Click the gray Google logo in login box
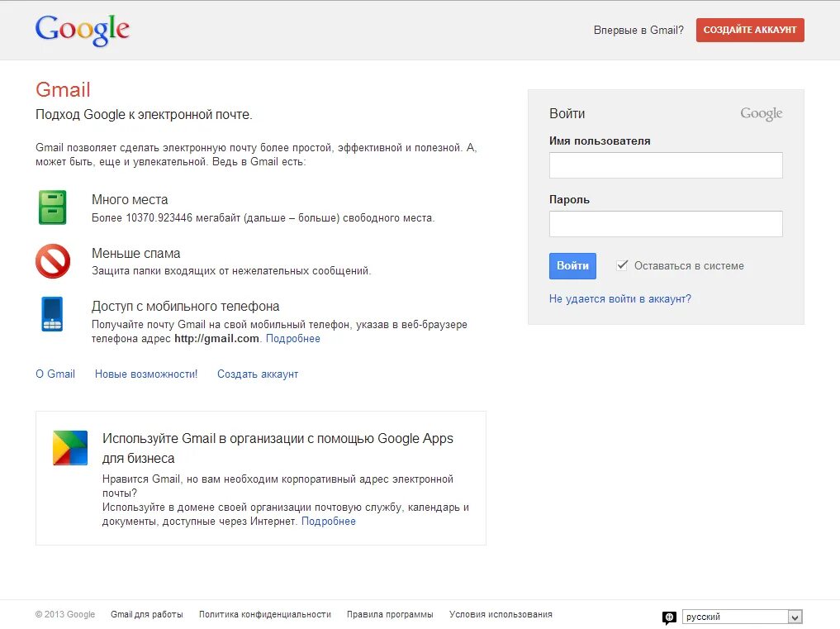Viewport: 840px width, 629px height. (761, 114)
